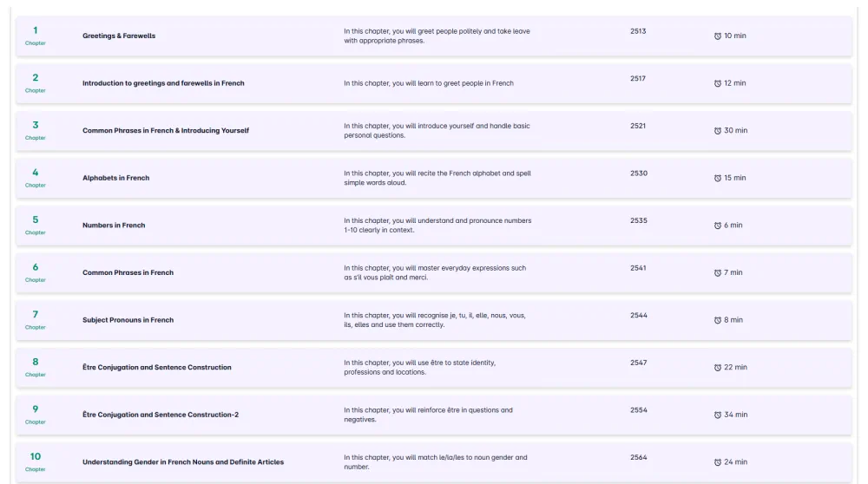Click the clock icon next to 34 min
The width and height of the screenshot is (868, 484).
(x=718, y=415)
